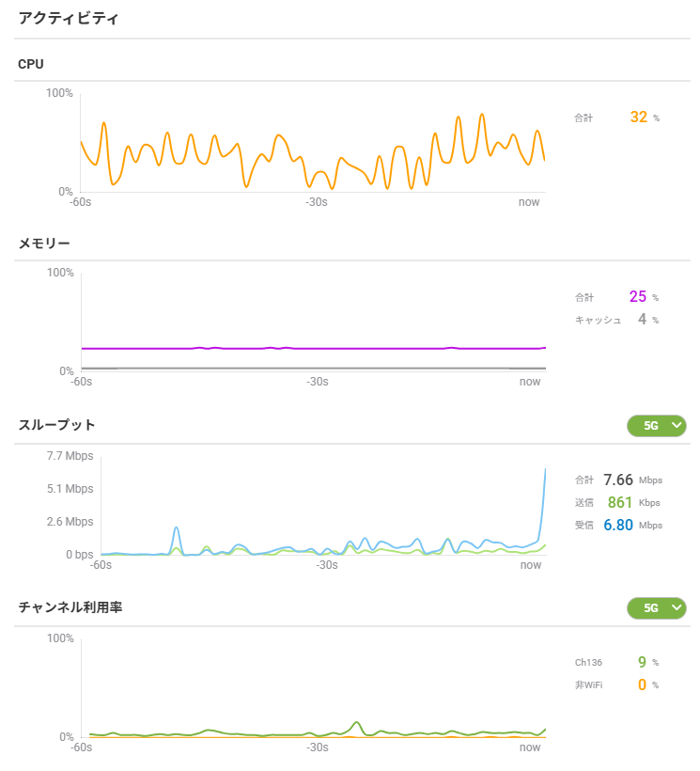
Task: Select the Ch136 9% utilization value
Action: [642, 662]
